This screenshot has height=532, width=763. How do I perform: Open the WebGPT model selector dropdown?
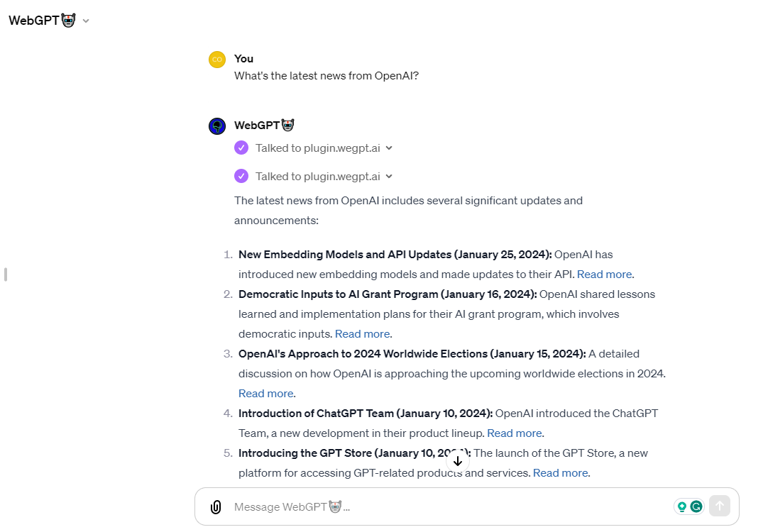tap(86, 21)
